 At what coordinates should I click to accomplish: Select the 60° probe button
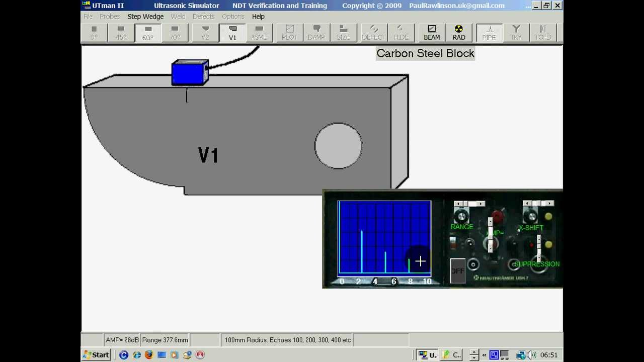click(x=148, y=33)
